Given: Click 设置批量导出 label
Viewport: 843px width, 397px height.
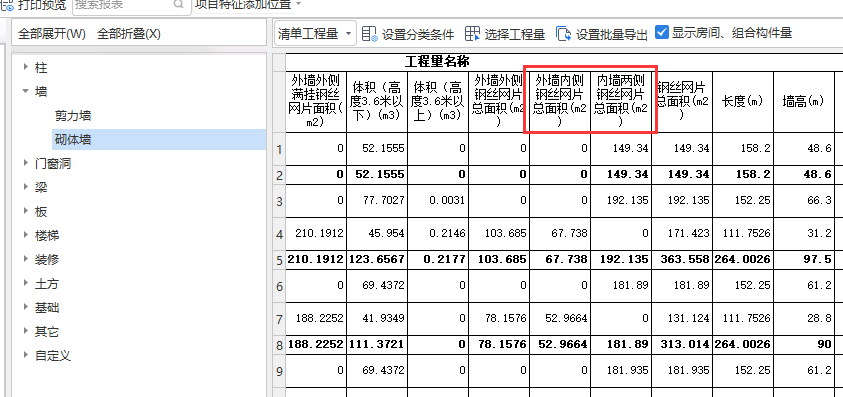Looking at the screenshot, I should point(612,34).
